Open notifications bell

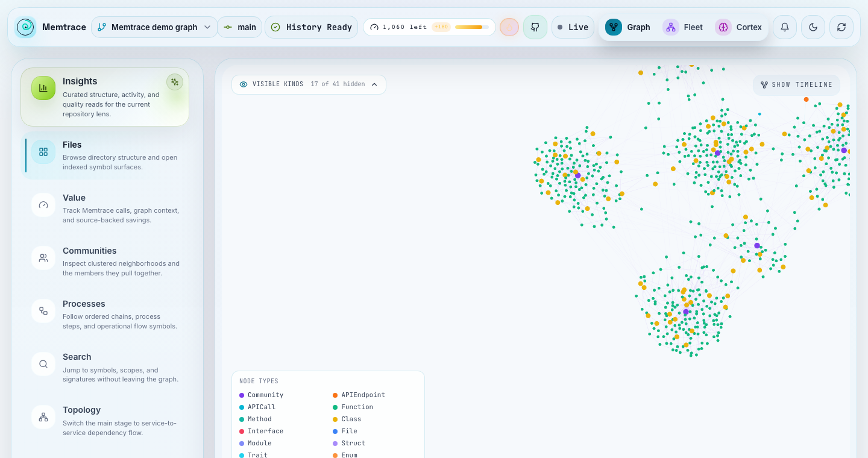coord(785,27)
